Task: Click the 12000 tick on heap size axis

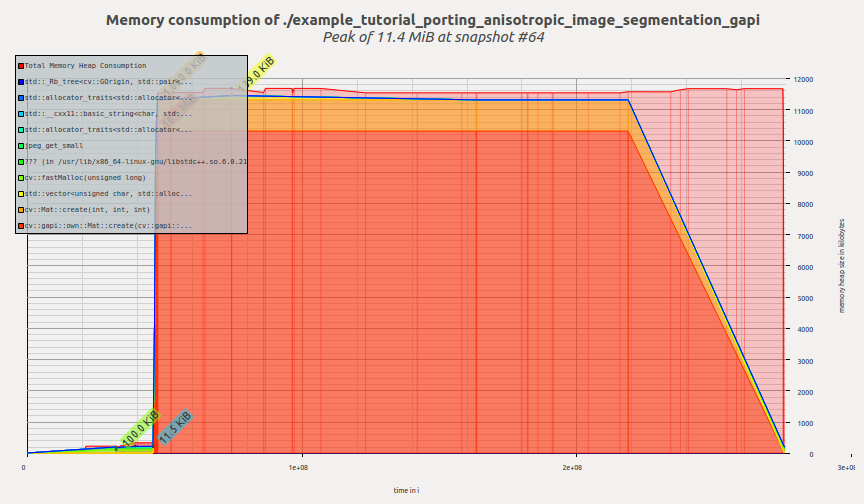Action: click(x=803, y=79)
